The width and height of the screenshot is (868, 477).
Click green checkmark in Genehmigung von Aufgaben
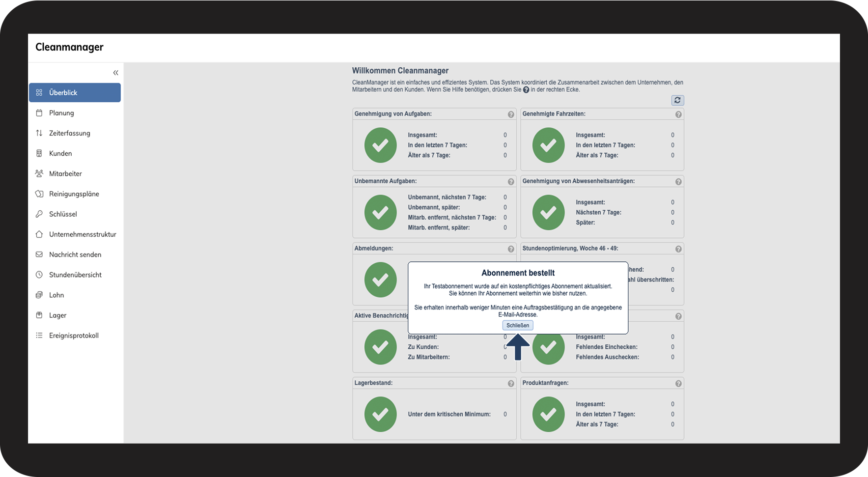(380, 145)
